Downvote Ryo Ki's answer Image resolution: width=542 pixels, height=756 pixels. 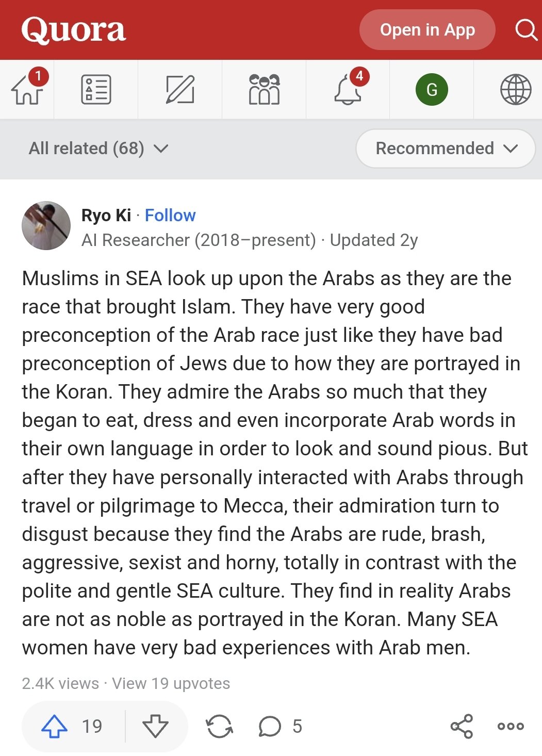click(155, 726)
